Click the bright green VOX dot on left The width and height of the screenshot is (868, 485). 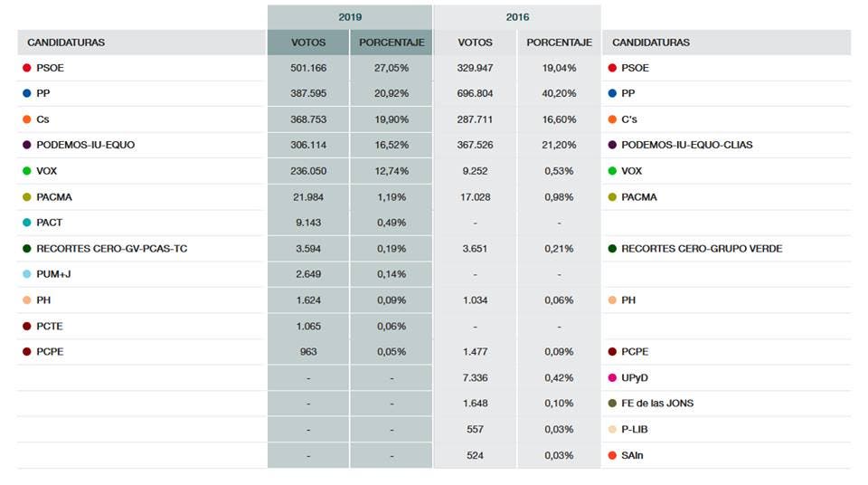click(27, 171)
